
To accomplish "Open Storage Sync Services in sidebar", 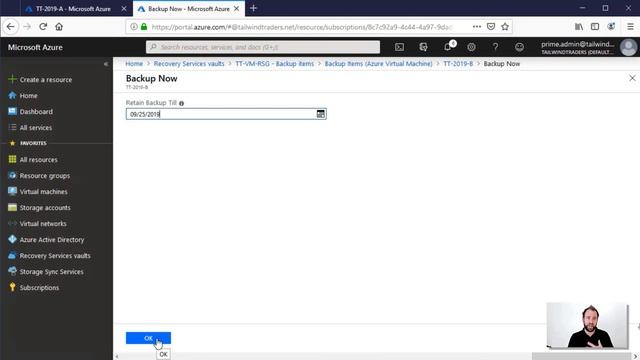I will tap(46, 271).
